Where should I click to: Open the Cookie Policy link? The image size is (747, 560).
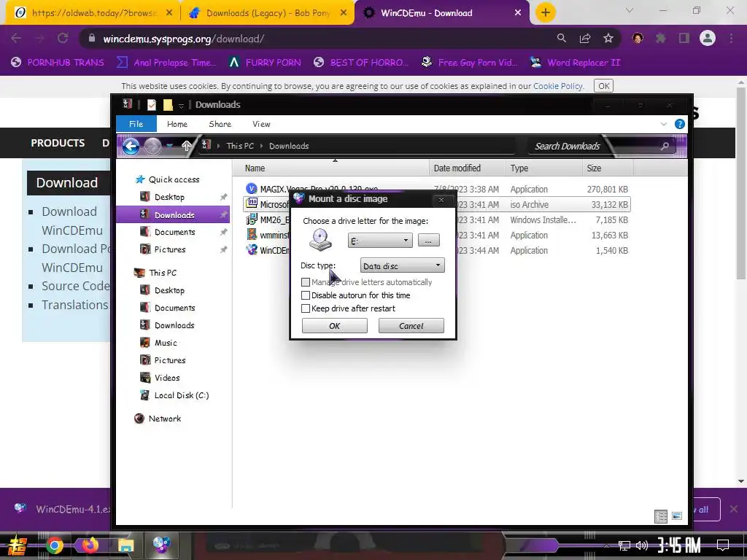558,86
